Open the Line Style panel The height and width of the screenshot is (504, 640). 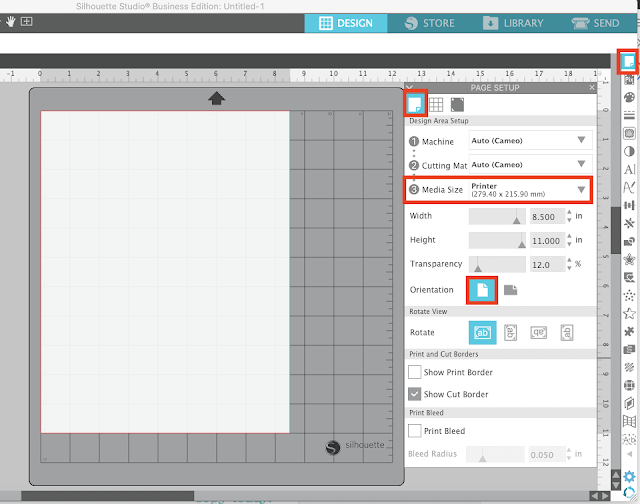[629, 115]
